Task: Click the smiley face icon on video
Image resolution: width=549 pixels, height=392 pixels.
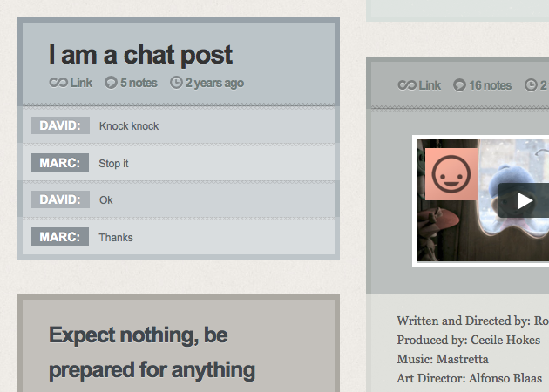Action: [451, 174]
